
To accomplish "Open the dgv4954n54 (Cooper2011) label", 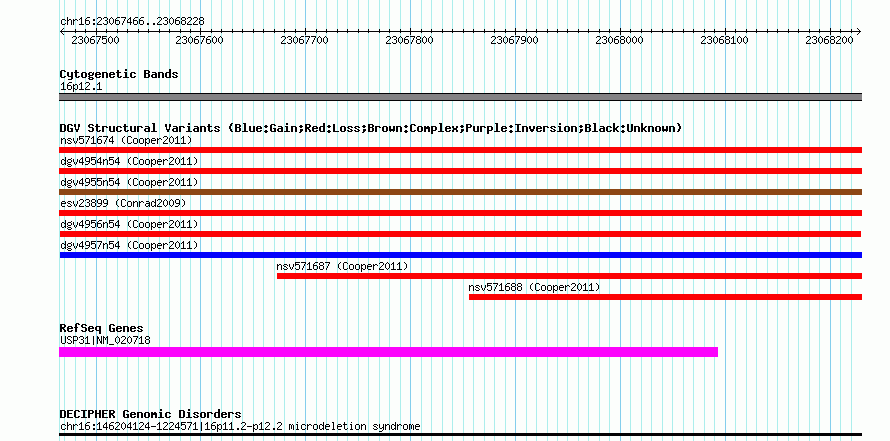I will coord(129,161).
